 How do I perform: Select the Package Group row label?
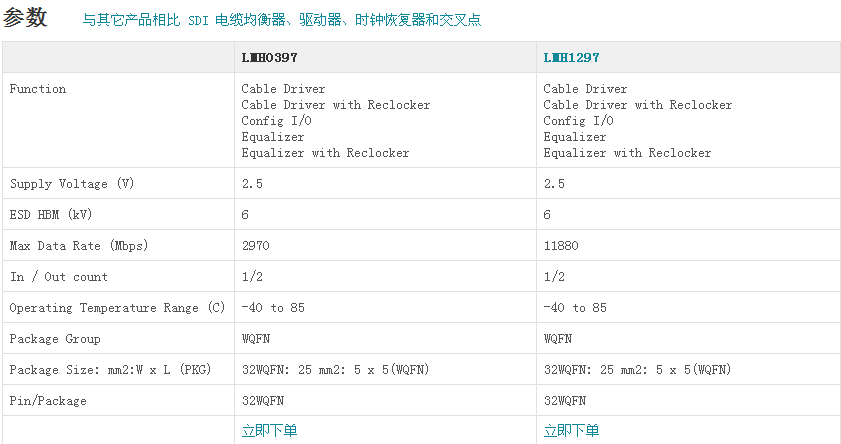click(x=55, y=339)
